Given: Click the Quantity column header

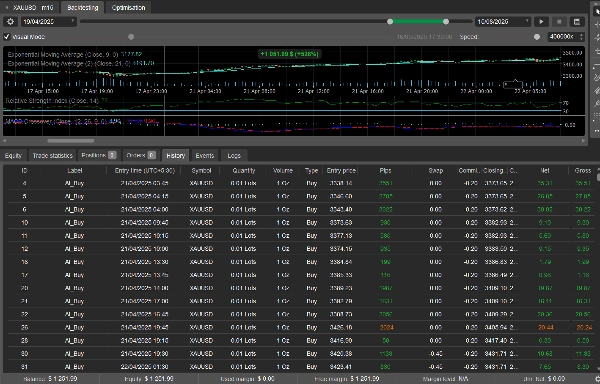Looking at the screenshot, I should pos(244,171).
